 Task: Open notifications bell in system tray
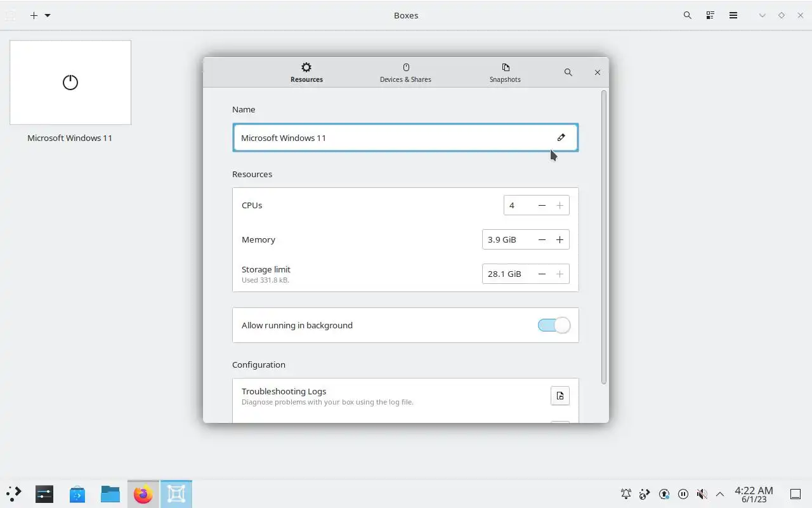626,494
